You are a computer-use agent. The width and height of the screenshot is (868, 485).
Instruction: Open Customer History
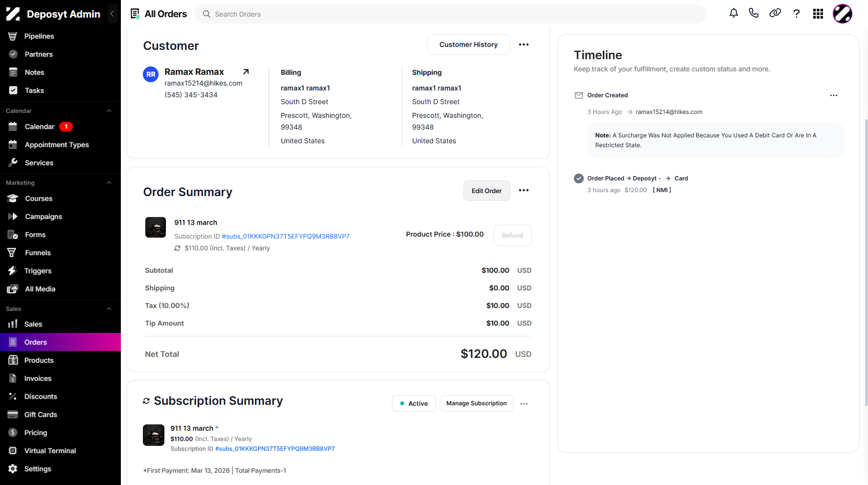point(468,44)
